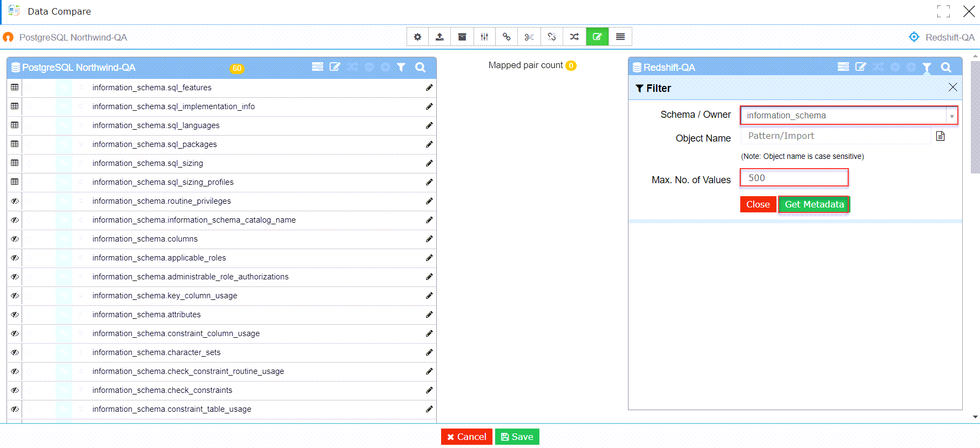Open filter funnel in PostgreSQL Northwind-QA header
The image size is (980, 448).
401,67
